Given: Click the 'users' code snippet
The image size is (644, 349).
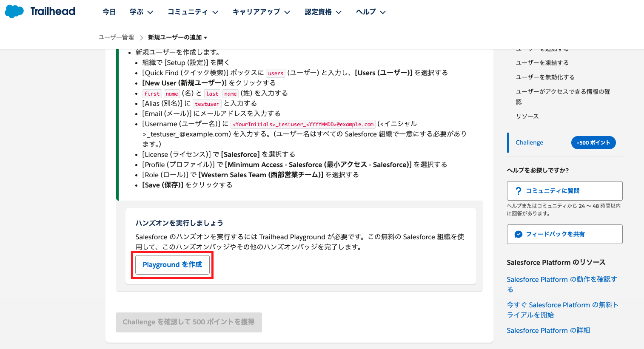Looking at the screenshot, I should (276, 73).
